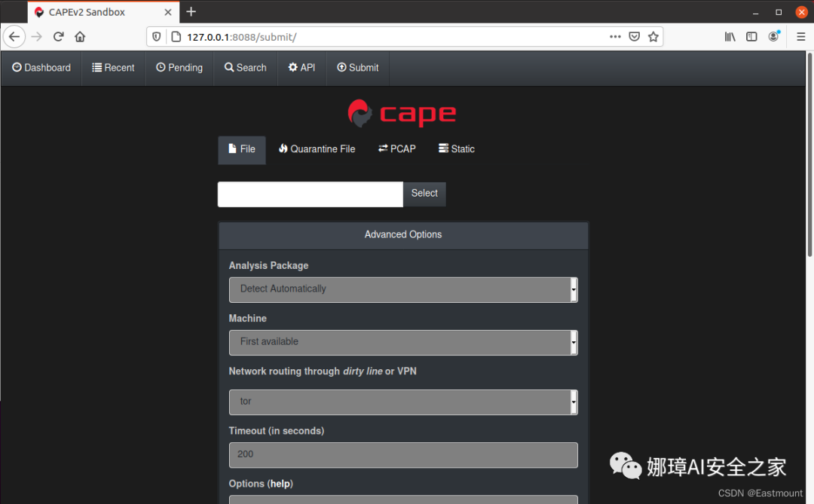Minimize the browser window
814x504 pixels.
pyautogui.click(x=756, y=12)
